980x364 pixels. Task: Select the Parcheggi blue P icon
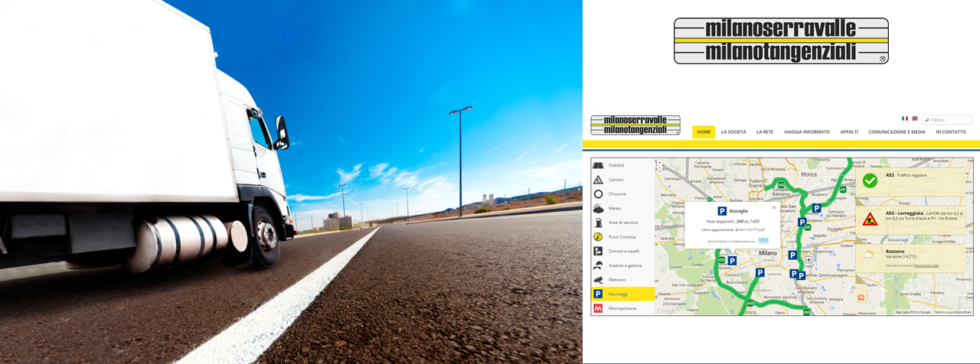tap(598, 294)
